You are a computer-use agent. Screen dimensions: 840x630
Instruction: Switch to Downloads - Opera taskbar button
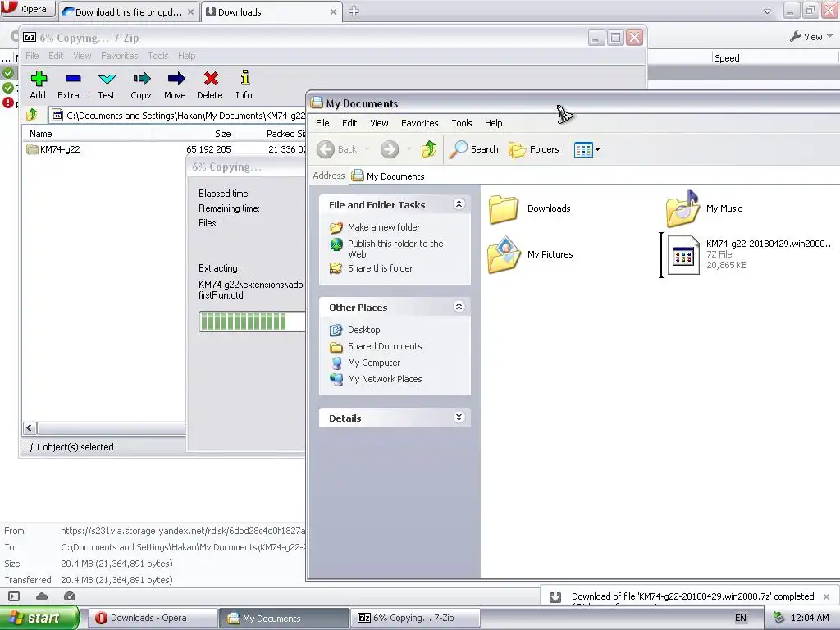(152, 619)
